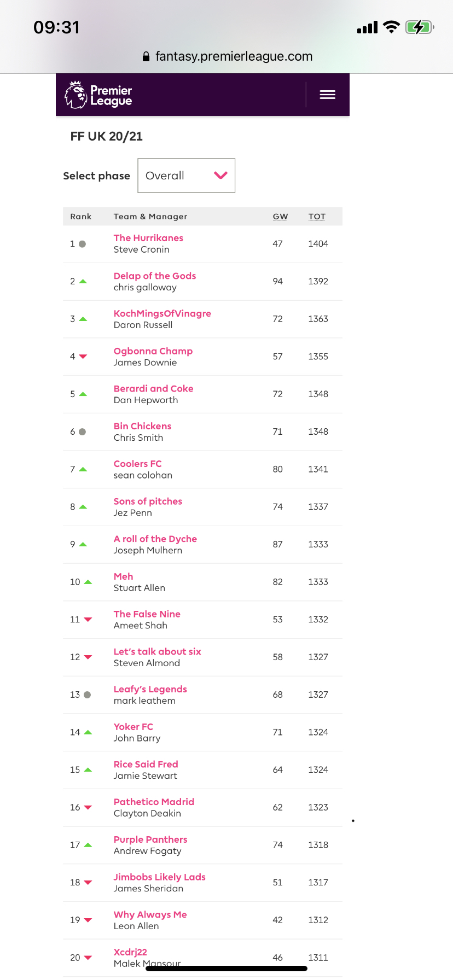Image resolution: width=453 pixels, height=980 pixels.
Task: Click grey dot beside rank 13
Action: coord(87,695)
